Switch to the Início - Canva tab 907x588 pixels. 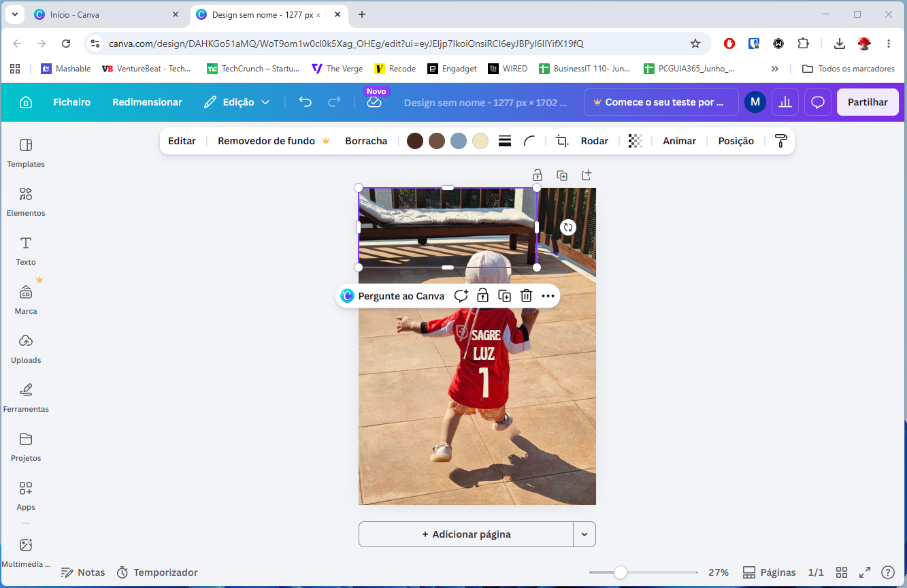coord(106,14)
